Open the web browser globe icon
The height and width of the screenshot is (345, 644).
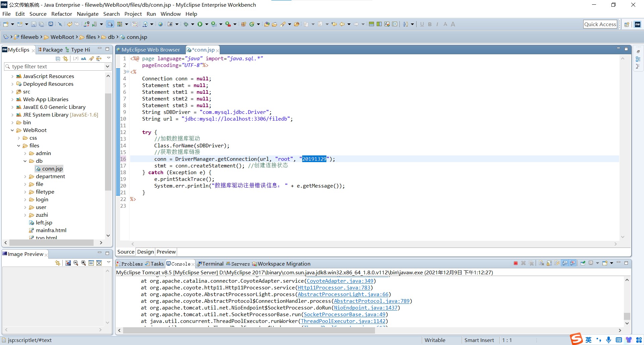160,24
